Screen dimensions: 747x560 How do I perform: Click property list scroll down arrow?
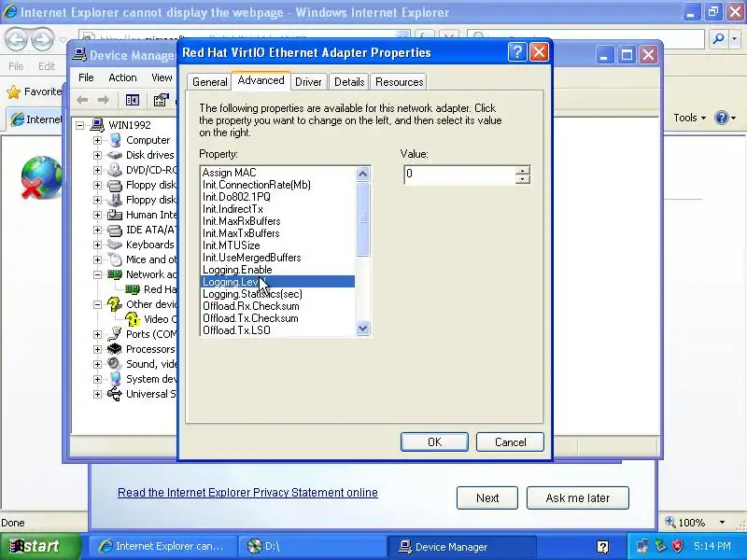click(x=362, y=329)
